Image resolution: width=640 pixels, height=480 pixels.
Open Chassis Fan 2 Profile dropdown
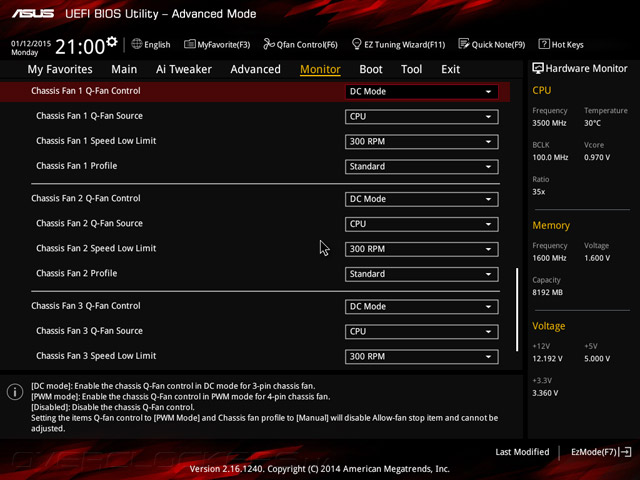422,274
